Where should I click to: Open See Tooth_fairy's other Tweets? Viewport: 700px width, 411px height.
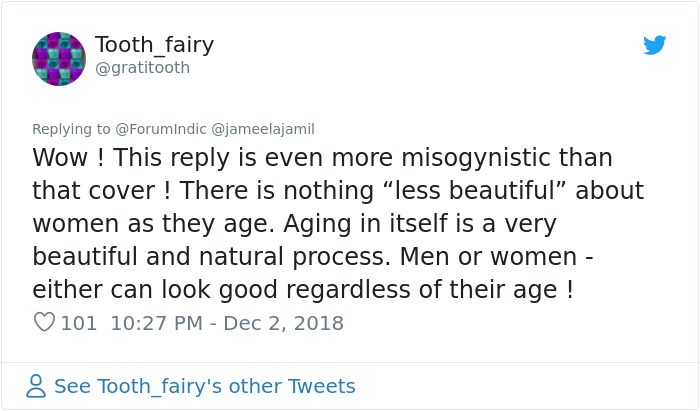[x=204, y=386]
